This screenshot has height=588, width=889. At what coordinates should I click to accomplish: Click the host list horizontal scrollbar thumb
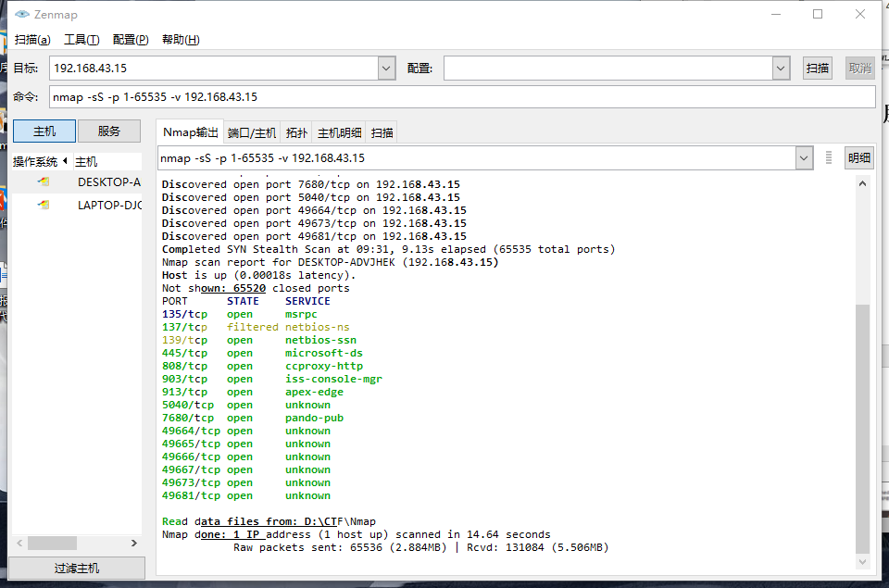(52, 543)
